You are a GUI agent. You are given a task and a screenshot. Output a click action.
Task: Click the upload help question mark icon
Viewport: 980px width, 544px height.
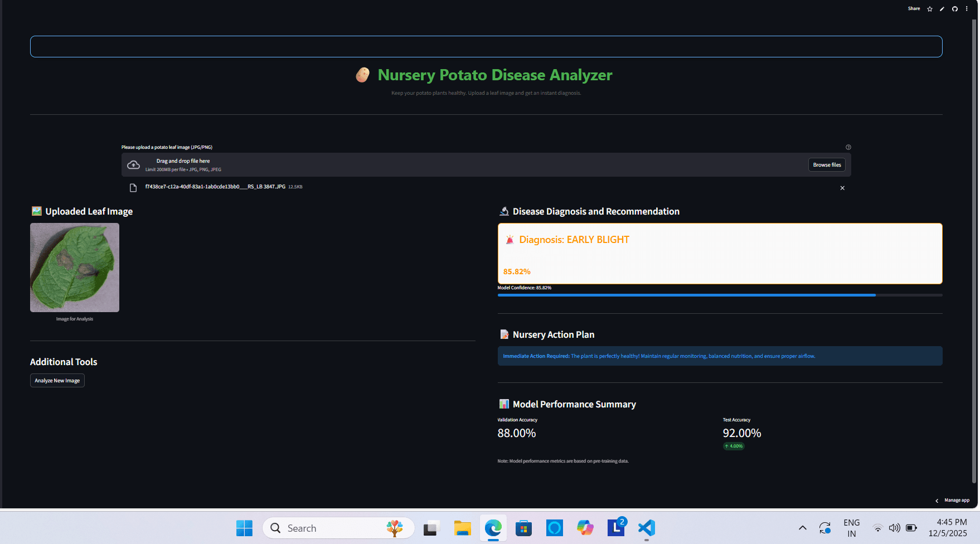[848, 147]
